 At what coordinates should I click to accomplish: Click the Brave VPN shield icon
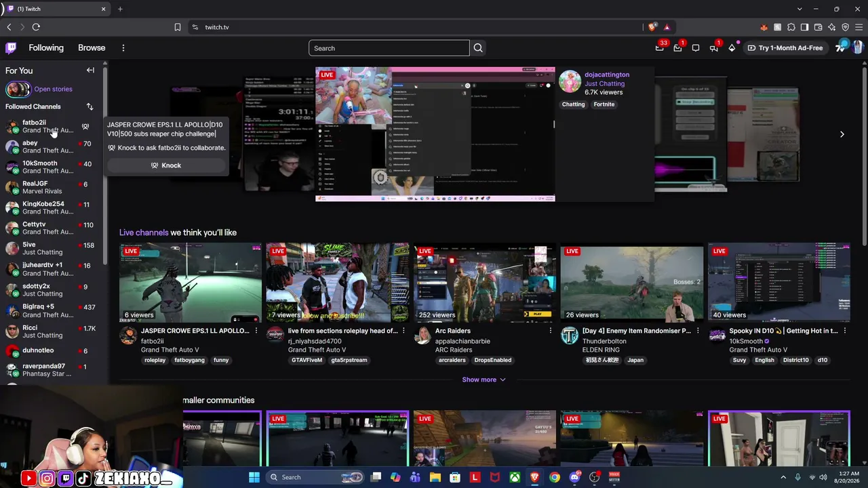845,27
